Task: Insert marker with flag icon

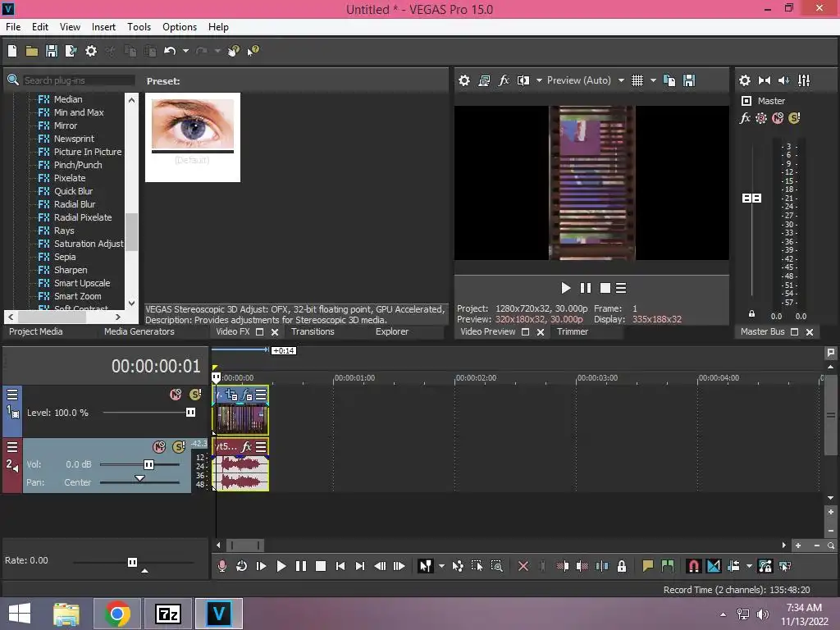Action: point(648,566)
